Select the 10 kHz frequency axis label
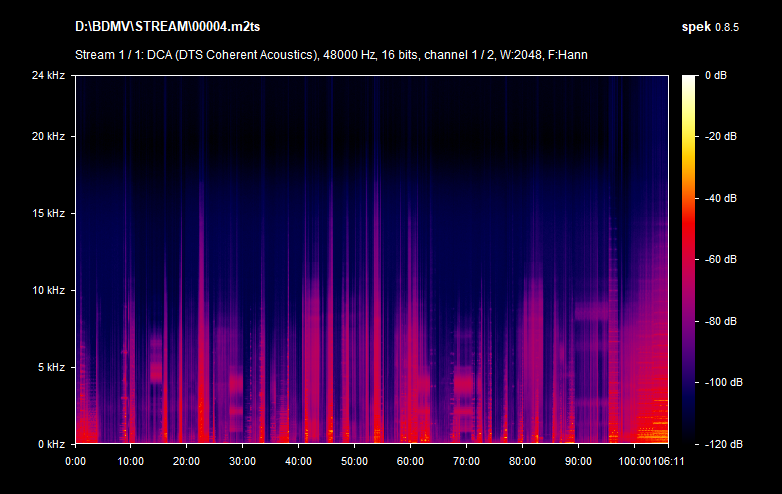The width and height of the screenshot is (782, 494). pos(48,290)
